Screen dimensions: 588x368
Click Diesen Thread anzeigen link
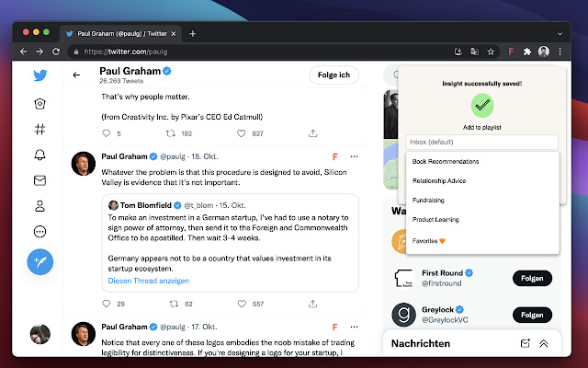tap(149, 281)
